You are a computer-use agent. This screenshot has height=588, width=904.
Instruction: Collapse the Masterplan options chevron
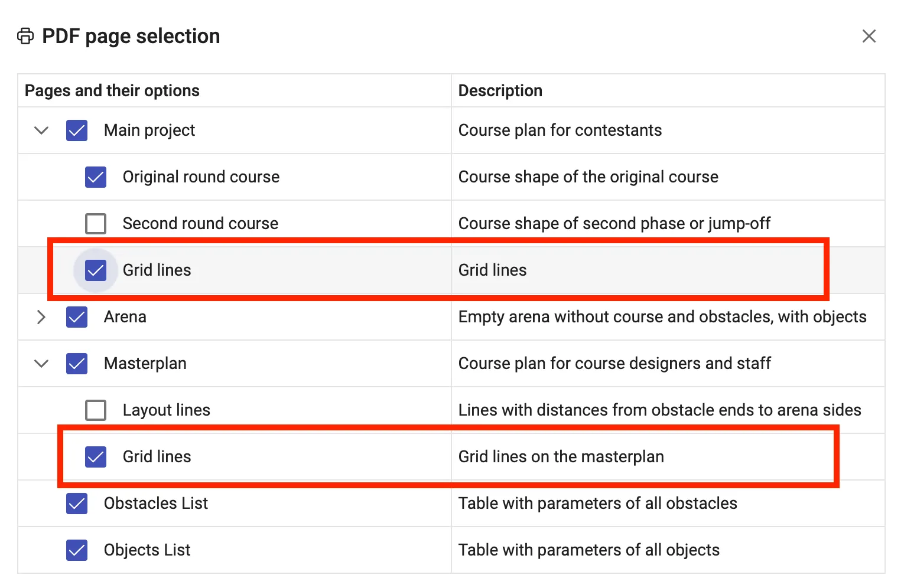coord(41,364)
